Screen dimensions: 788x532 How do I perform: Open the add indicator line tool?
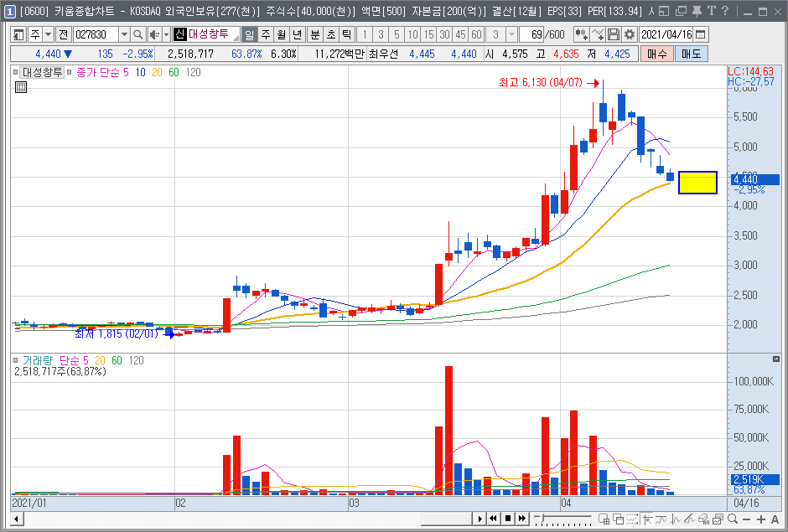(x=598, y=34)
